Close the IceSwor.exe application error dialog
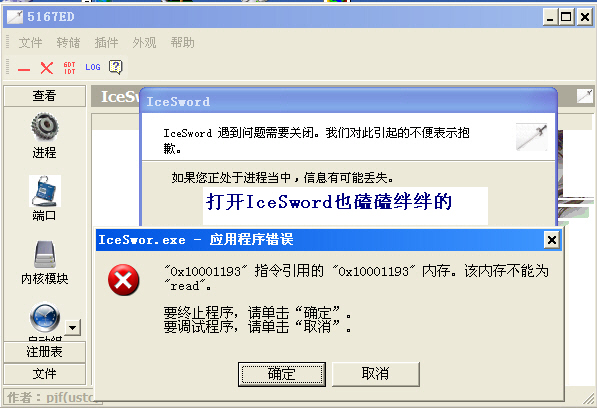The image size is (597, 408). tap(552, 240)
